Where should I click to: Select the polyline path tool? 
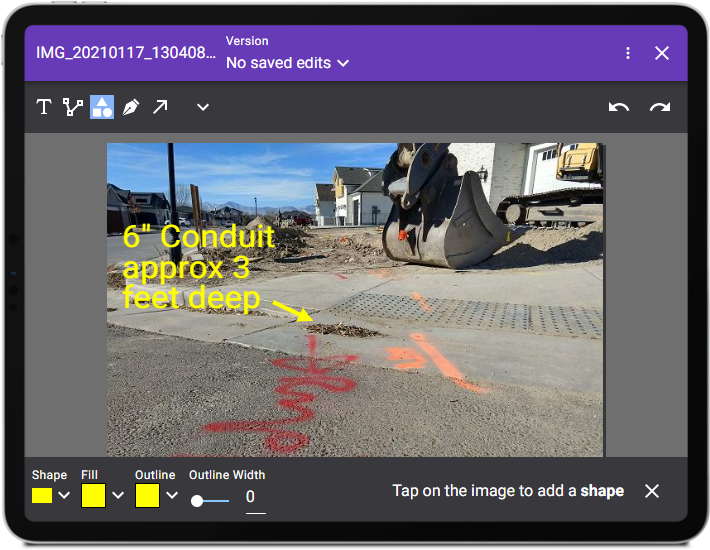tap(73, 107)
